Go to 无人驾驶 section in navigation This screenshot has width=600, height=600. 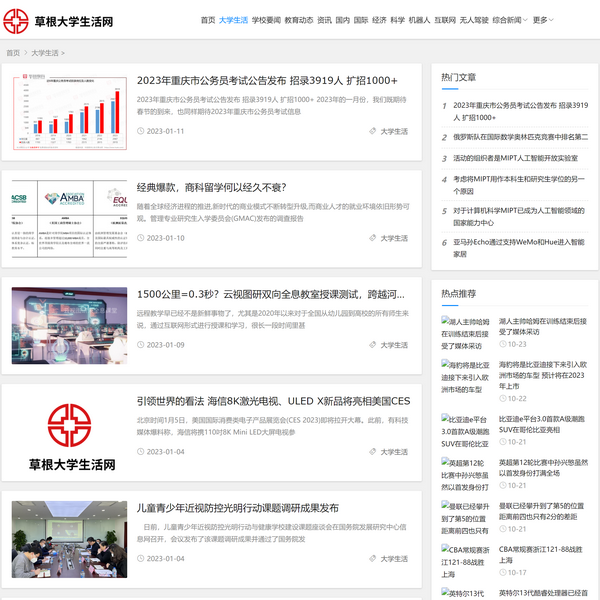pos(473,20)
